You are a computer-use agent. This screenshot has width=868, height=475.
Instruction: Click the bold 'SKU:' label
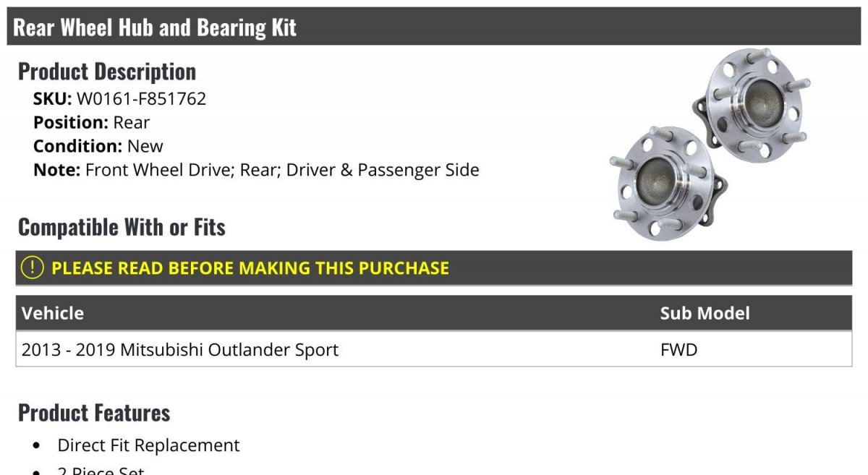[x=53, y=99]
